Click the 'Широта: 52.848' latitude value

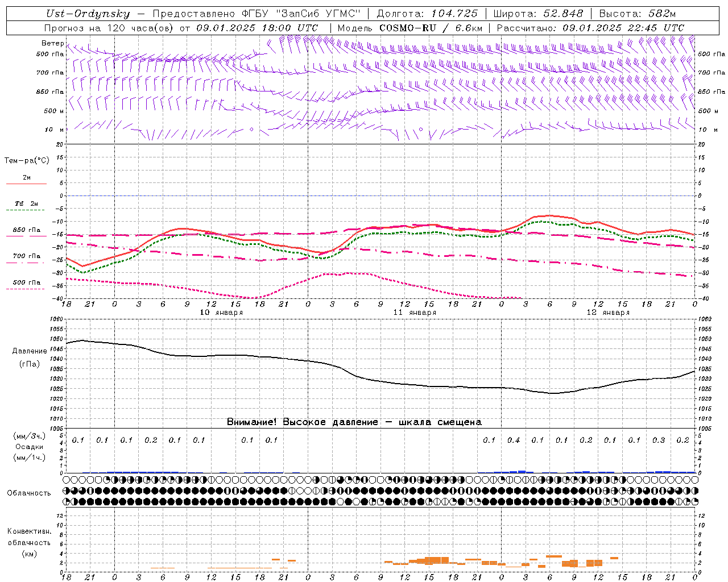(538, 14)
